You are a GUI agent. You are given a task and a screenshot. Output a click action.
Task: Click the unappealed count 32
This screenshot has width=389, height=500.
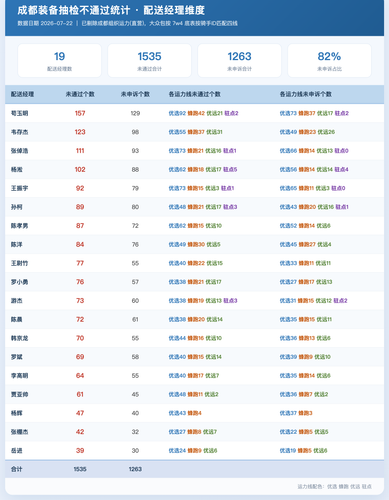(x=135, y=432)
